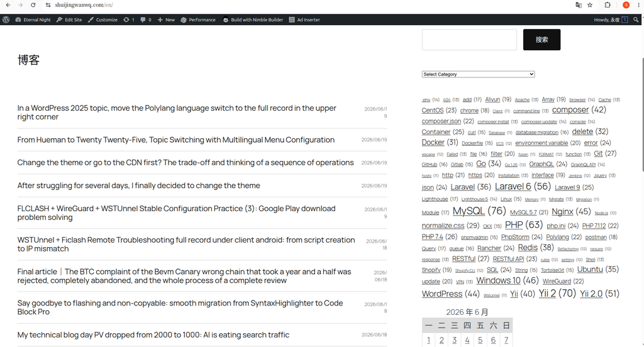The height and width of the screenshot is (347, 644).
Task: Open the Howdy user account menu
Action: 611,19
